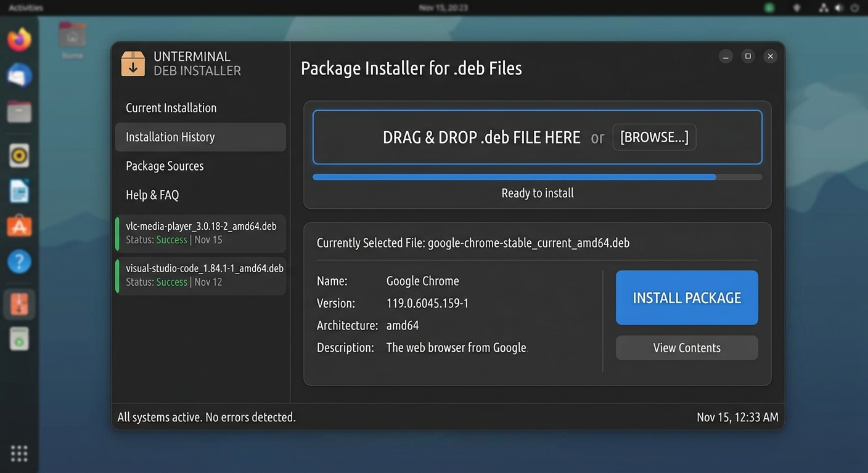This screenshot has height=473, width=868.
Task: Click the version value 119.0.6045.159-1
Action: pyautogui.click(x=427, y=303)
